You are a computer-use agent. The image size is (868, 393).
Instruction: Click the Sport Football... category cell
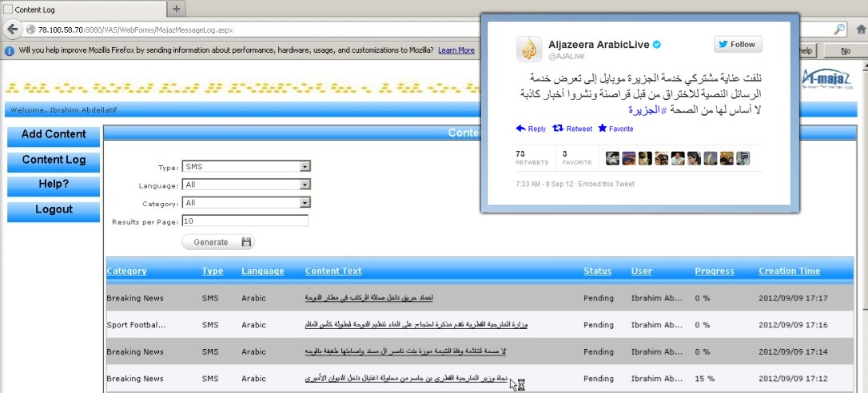[x=136, y=325]
